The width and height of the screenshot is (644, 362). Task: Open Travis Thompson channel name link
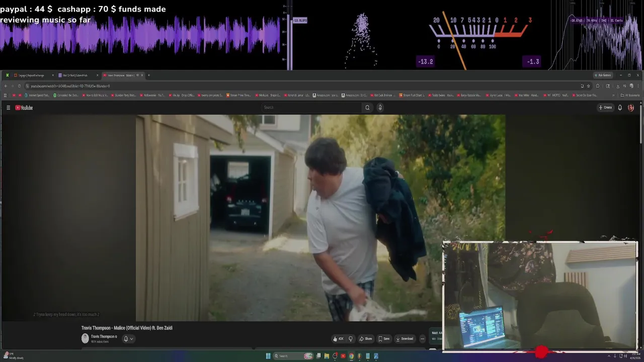[x=104, y=336]
